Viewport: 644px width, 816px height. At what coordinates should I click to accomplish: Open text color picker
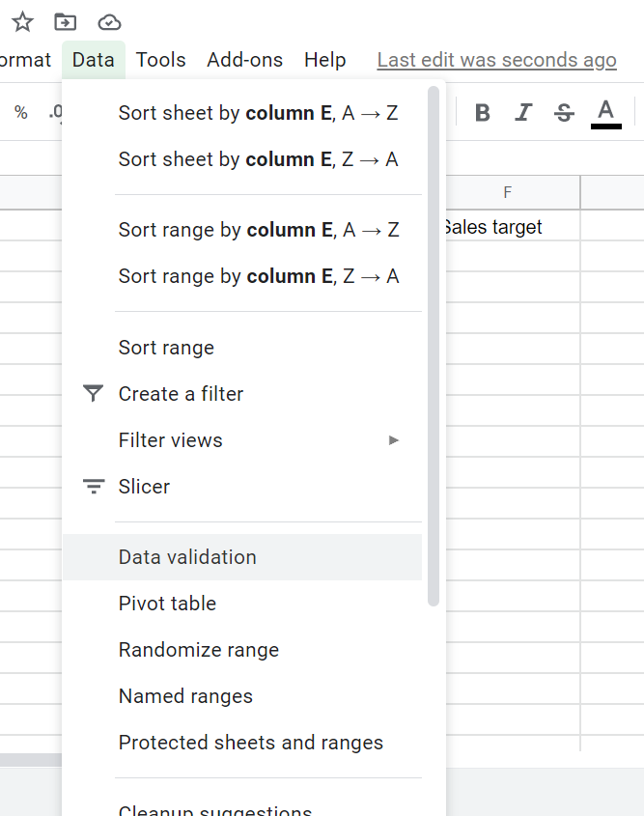pos(605,113)
